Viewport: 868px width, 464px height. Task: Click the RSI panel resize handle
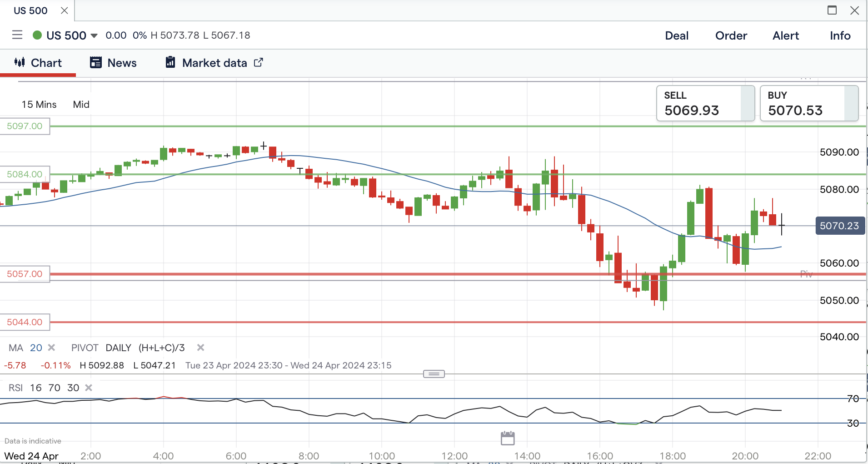[434, 374]
